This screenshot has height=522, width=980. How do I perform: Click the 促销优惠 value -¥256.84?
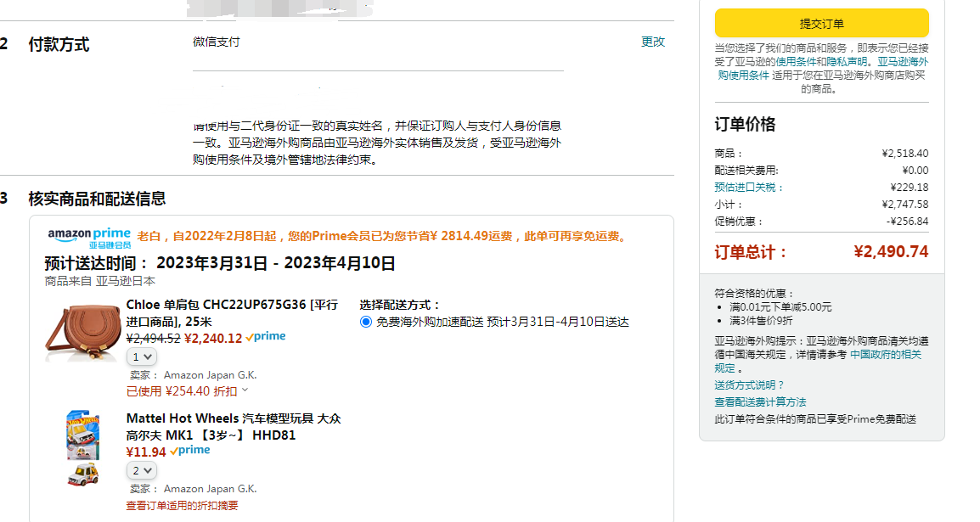coord(908,221)
